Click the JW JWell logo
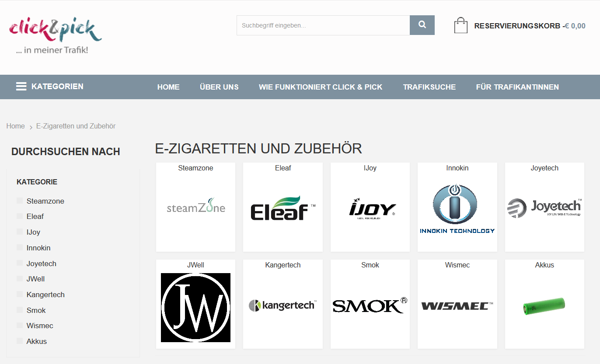Screen dimensions: 600x364 (195, 308)
